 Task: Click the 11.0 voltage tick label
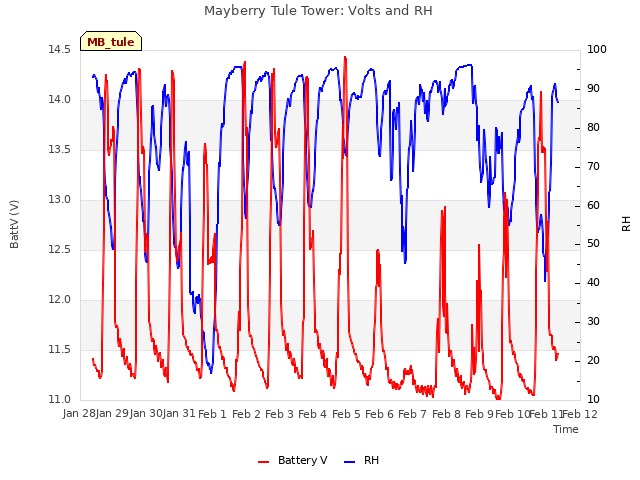(x=60, y=400)
